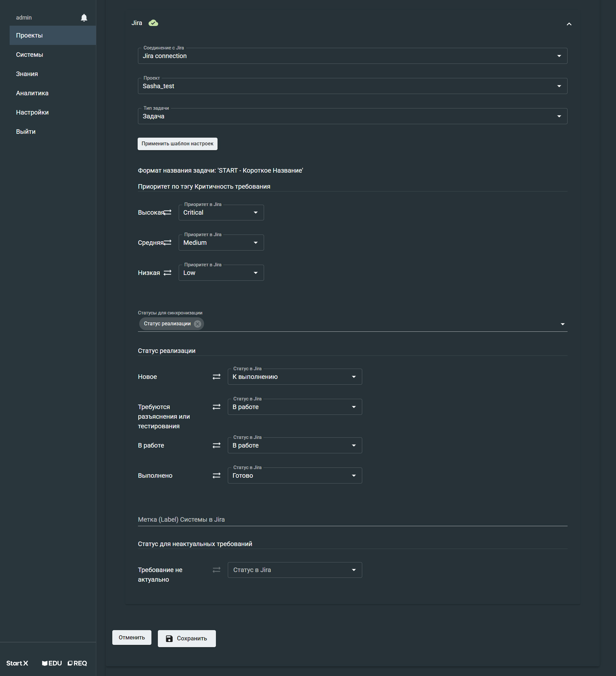This screenshot has height=676, width=616.
Task: Click the EDU logo in footer
Action: point(52,663)
